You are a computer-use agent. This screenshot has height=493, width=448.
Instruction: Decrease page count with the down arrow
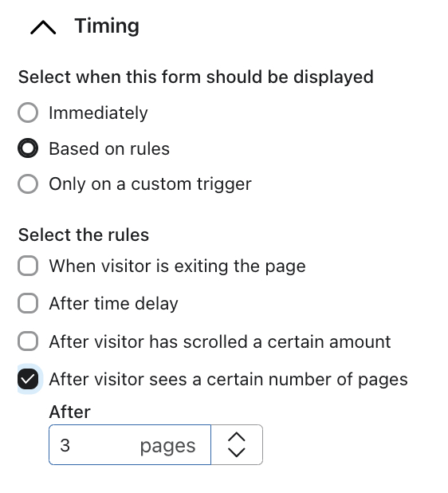[x=237, y=452]
